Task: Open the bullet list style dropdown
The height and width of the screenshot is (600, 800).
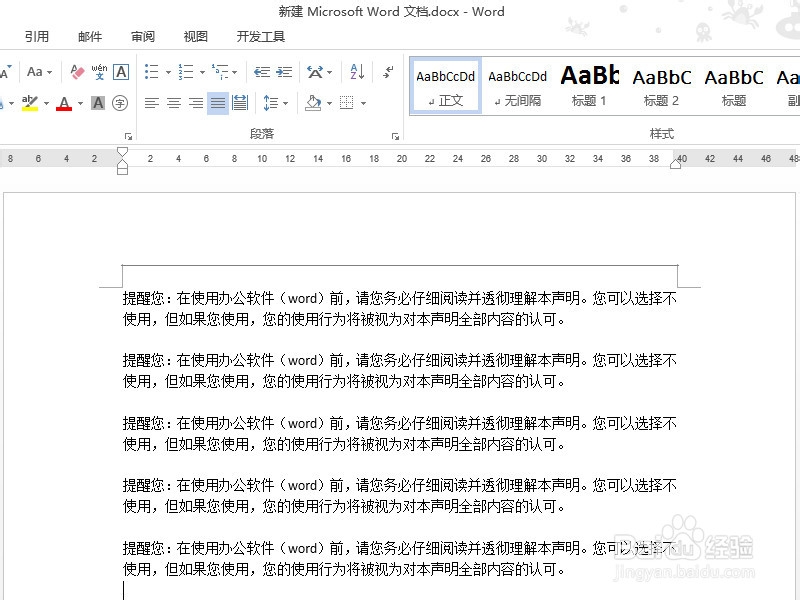Action: [168, 72]
